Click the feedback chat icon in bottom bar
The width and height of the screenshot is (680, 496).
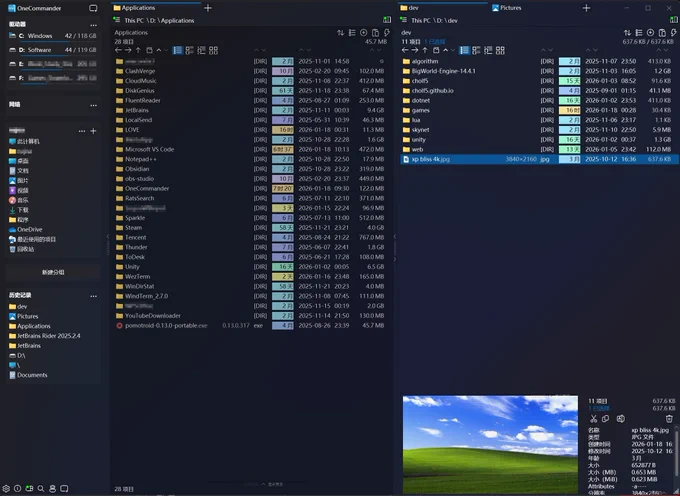[64, 489]
